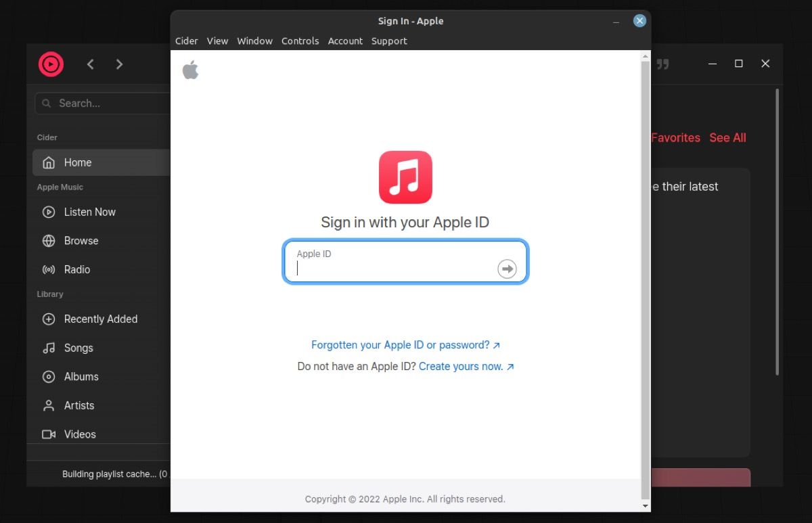Image resolution: width=812 pixels, height=523 pixels.
Task: Click the Building playlist cache status text
Action: click(x=115, y=474)
